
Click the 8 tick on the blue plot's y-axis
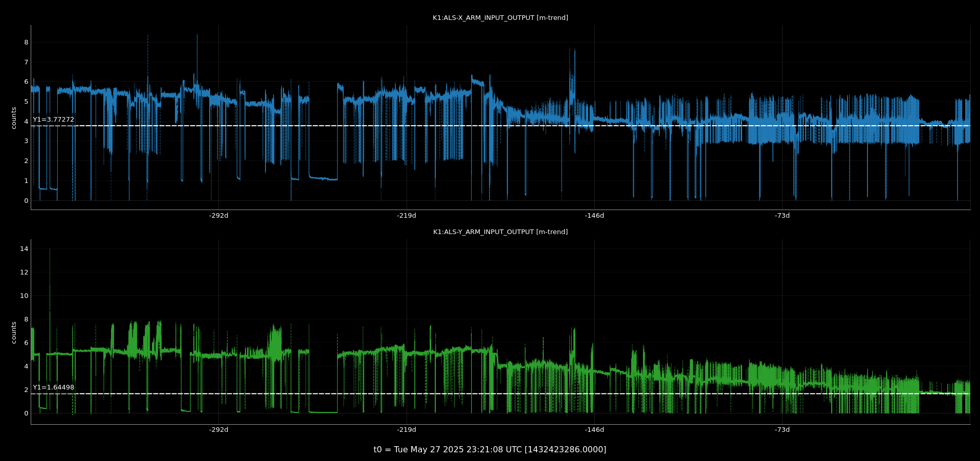(26, 42)
